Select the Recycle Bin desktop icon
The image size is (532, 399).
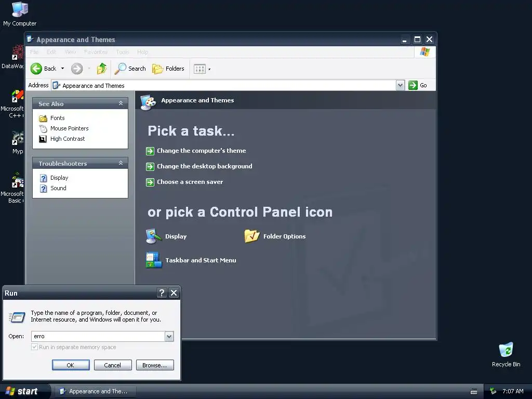click(506, 354)
